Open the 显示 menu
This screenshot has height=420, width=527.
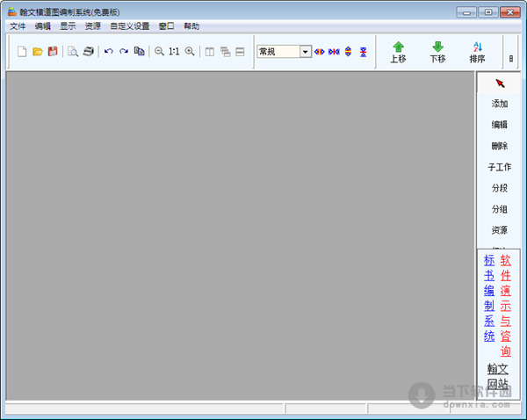coord(68,26)
